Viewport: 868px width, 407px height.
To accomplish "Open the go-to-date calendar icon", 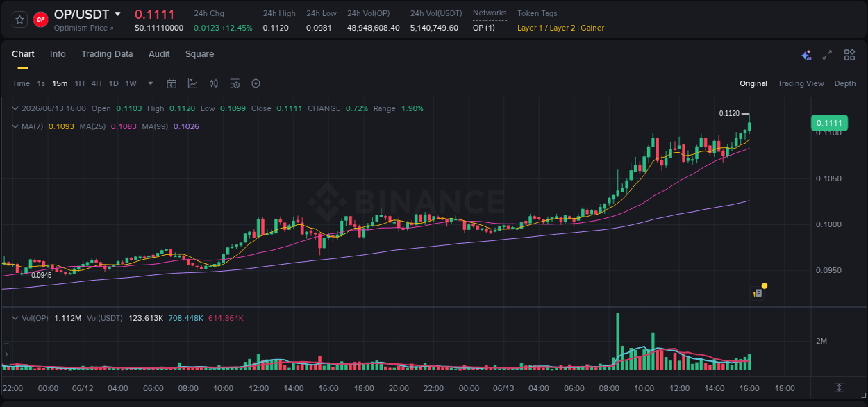I will (x=172, y=83).
